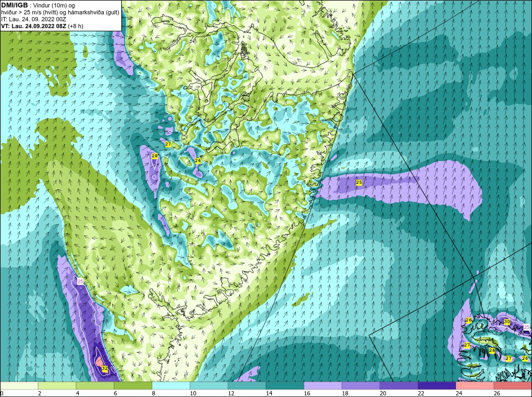Click the "24" legend scale value
The width and height of the screenshot is (532, 397).
[x=459, y=393]
